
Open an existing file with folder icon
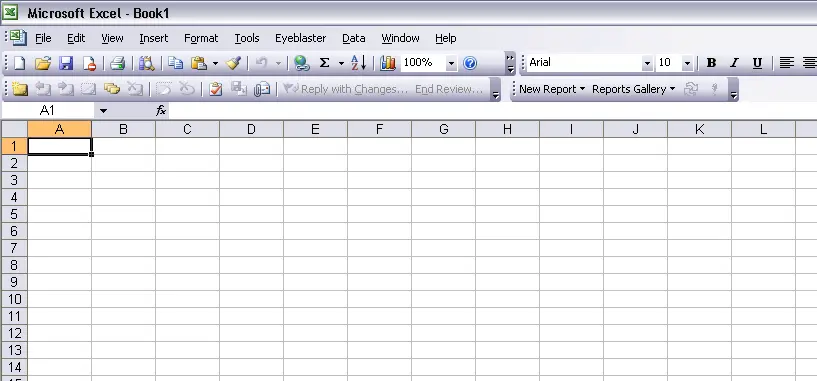pyautogui.click(x=43, y=63)
